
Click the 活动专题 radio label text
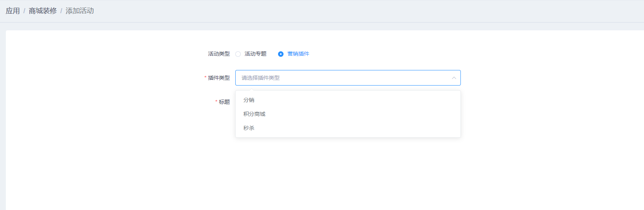(x=255, y=54)
